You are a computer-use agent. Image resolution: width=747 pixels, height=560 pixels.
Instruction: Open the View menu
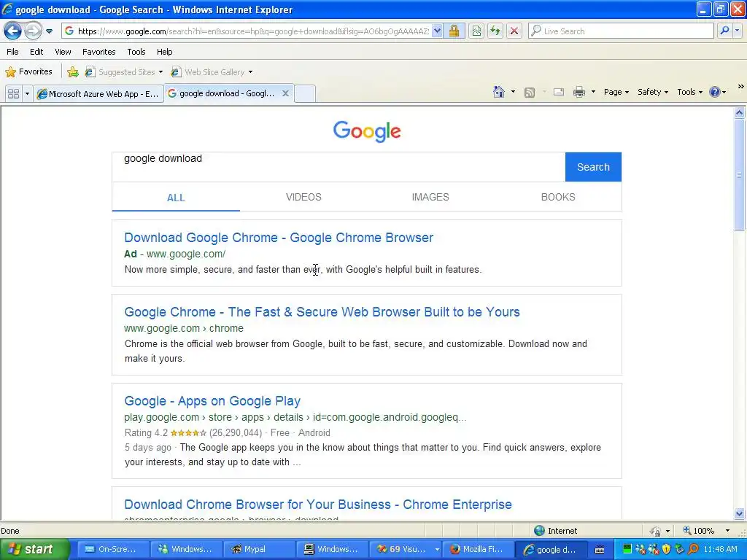(x=63, y=52)
